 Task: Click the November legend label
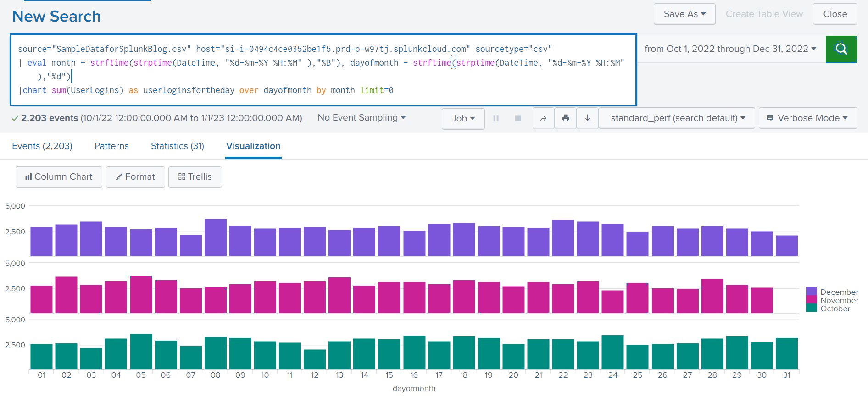(x=839, y=300)
